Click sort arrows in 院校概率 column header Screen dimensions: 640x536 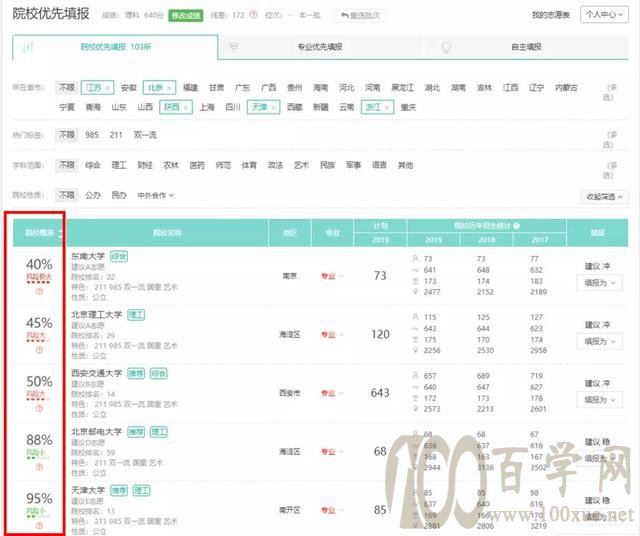coord(60,233)
